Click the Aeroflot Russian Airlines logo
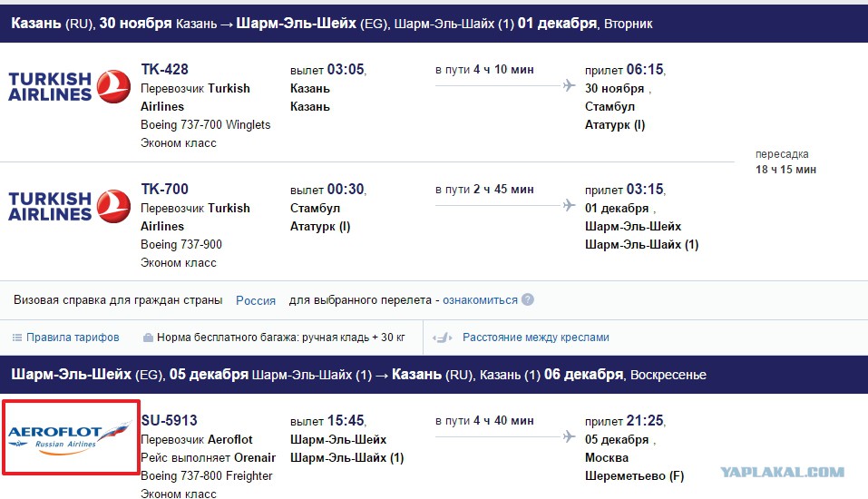This screenshot has height=499, width=868. [71, 437]
